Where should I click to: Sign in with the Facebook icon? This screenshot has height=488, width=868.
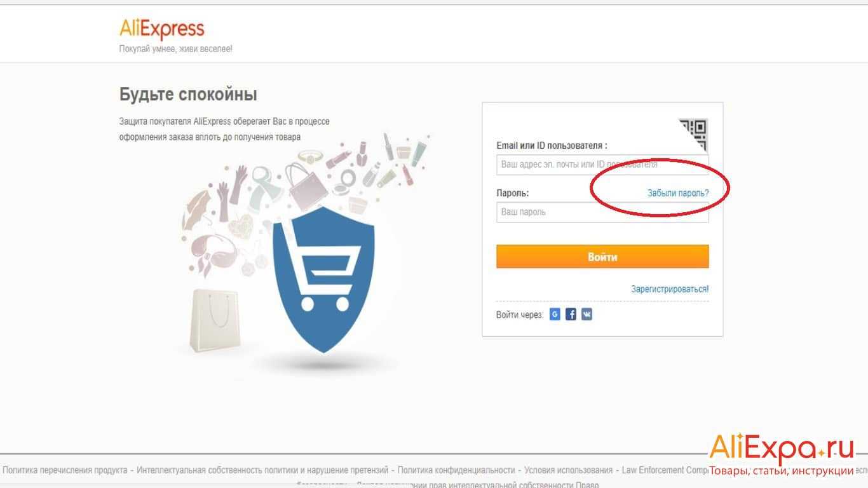571,315
